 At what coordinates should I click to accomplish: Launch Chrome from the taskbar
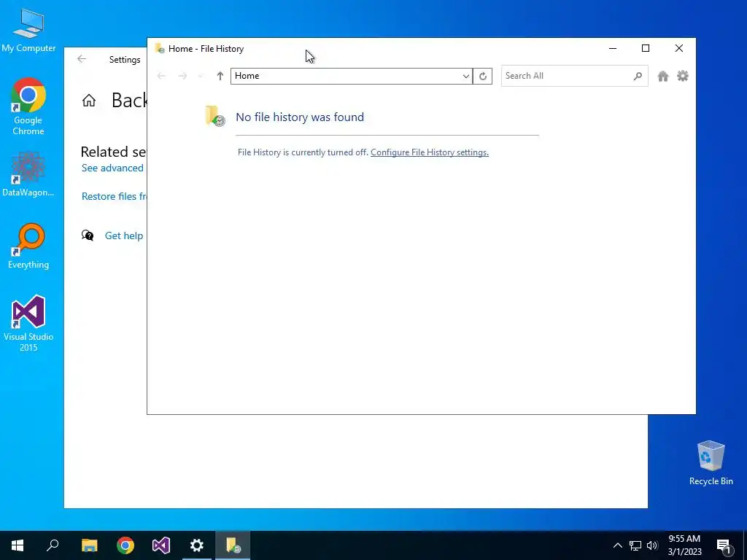click(125, 545)
